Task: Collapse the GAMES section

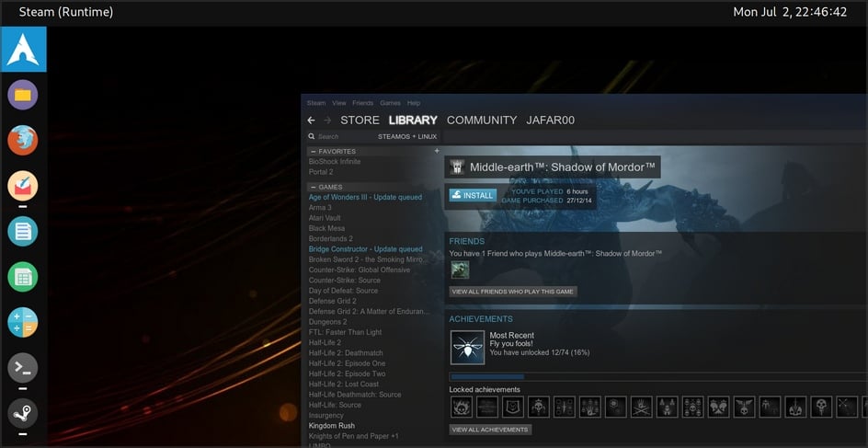Action: point(314,187)
